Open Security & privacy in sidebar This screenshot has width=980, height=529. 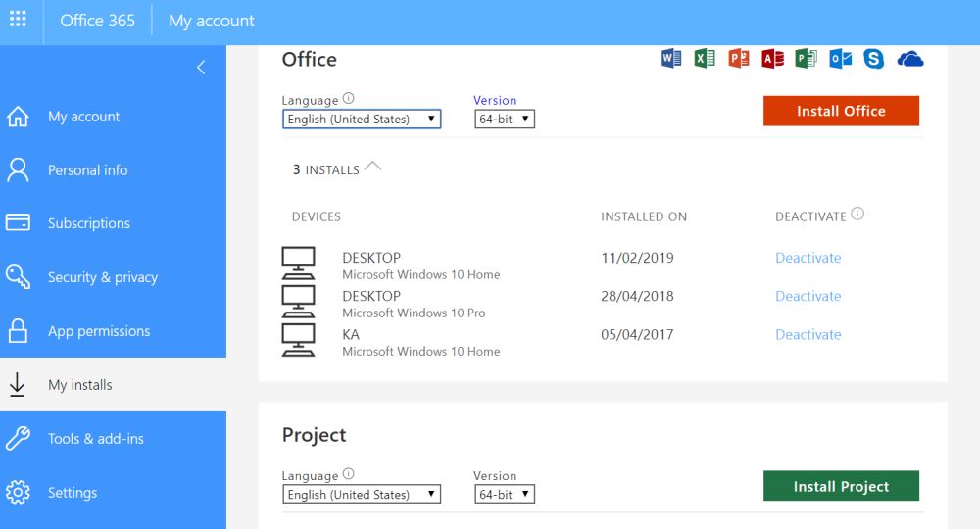[102, 277]
